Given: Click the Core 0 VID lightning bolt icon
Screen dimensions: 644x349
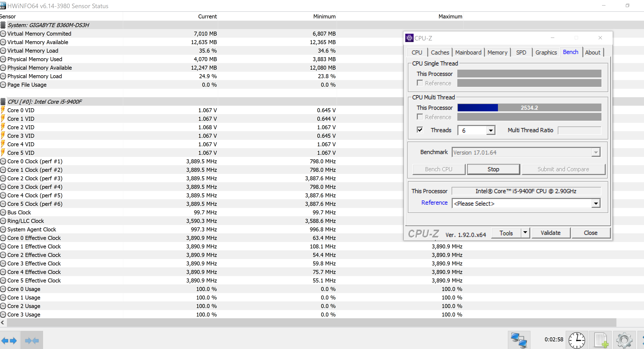Looking at the screenshot, I should pos(3,110).
